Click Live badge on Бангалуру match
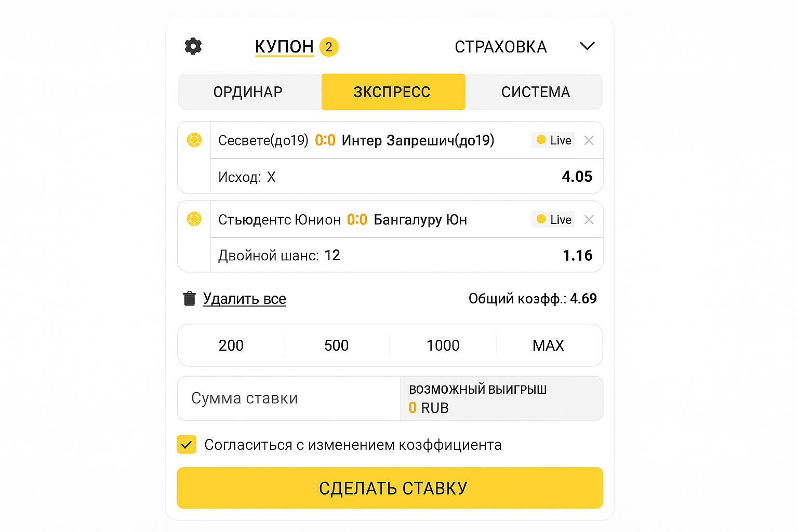Screen dimensions: 798x532 click(x=553, y=220)
